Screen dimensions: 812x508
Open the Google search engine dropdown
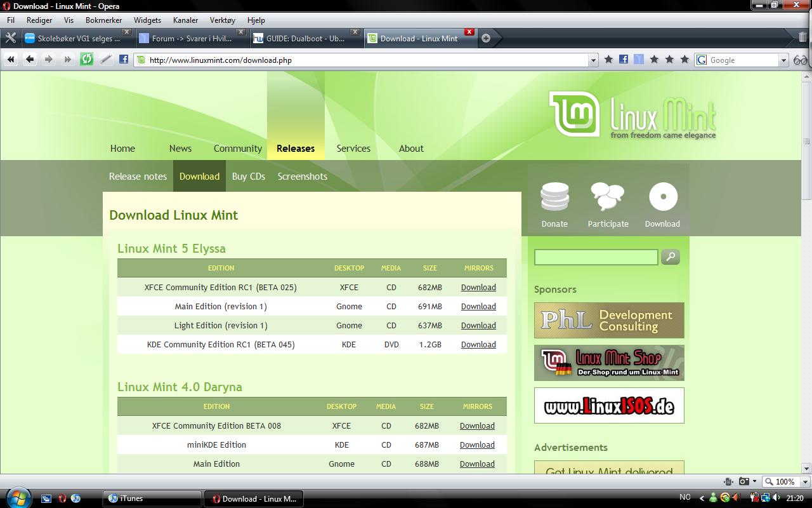tap(783, 60)
